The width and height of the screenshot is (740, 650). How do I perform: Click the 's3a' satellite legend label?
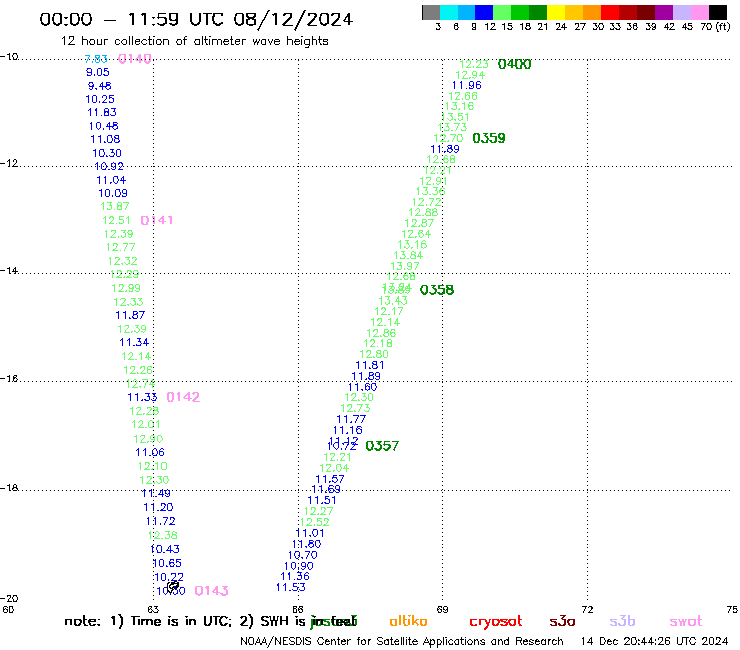click(x=563, y=622)
